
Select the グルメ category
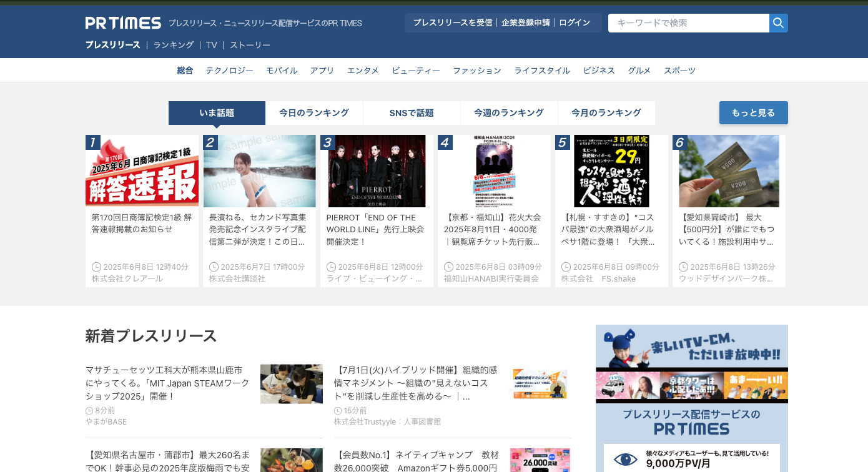639,71
